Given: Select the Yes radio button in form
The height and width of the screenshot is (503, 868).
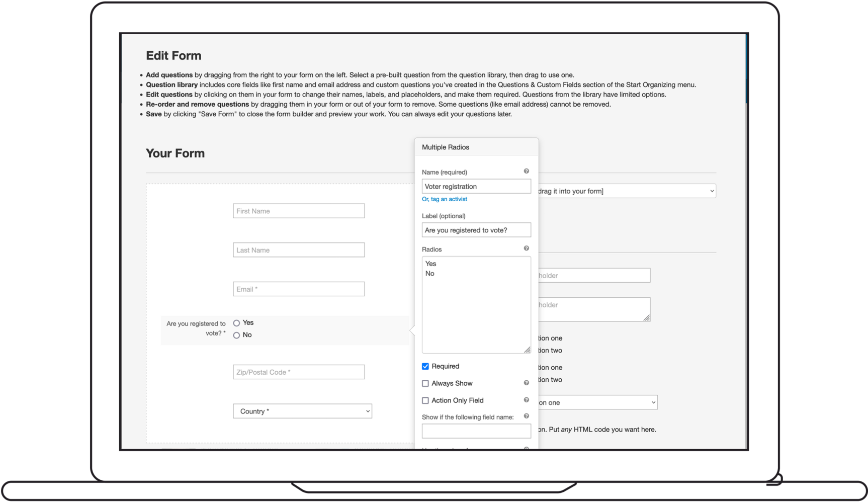Looking at the screenshot, I should click(236, 323).
